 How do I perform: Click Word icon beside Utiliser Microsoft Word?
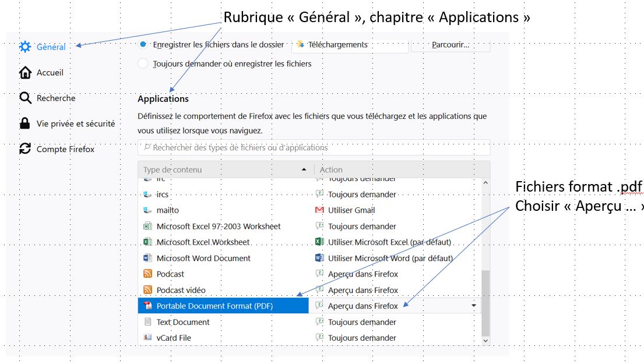point(319,258)
